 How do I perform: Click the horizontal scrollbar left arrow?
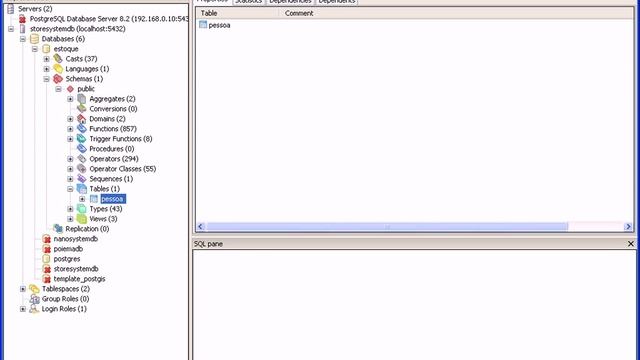tap(200, 227)
